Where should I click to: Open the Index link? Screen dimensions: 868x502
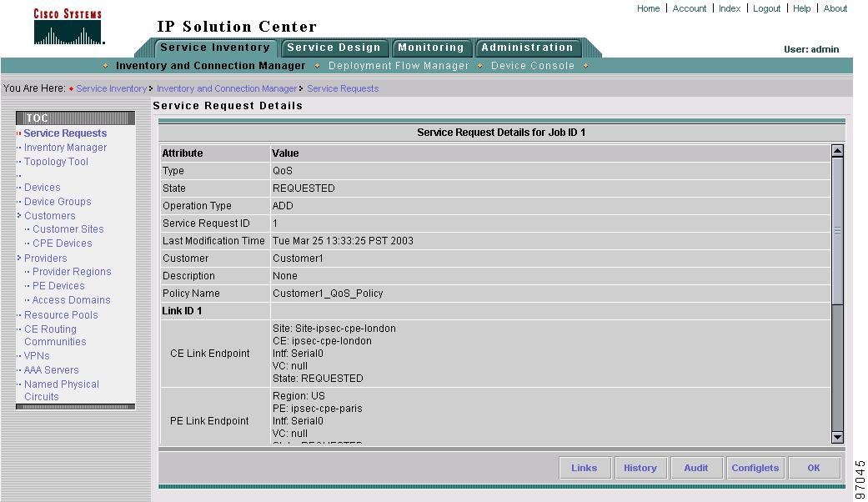[730, 8]
